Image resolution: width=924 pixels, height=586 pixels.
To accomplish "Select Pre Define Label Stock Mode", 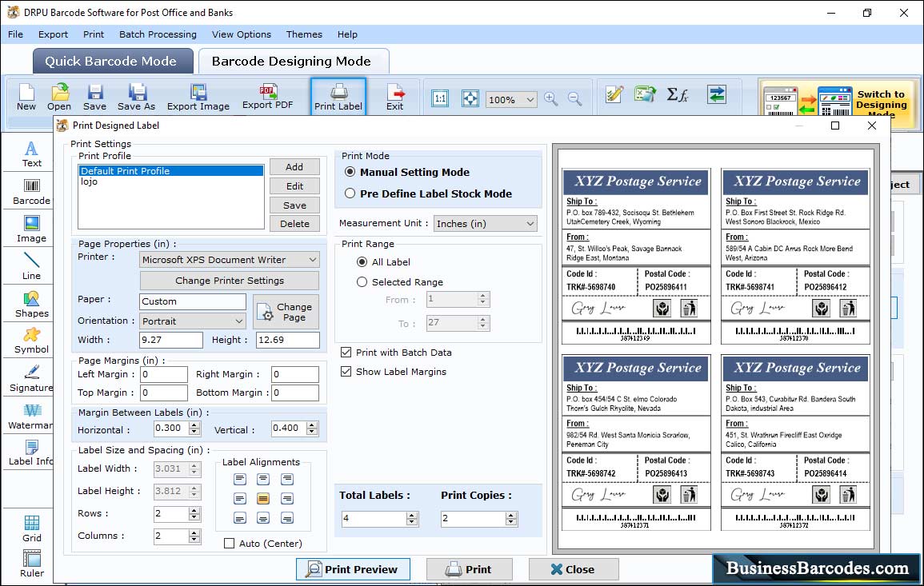I will point(350,193).
